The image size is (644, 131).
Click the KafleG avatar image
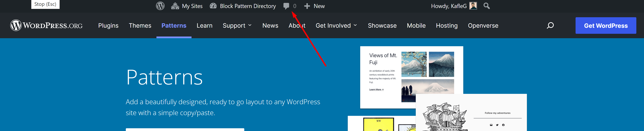coord(473,6)
